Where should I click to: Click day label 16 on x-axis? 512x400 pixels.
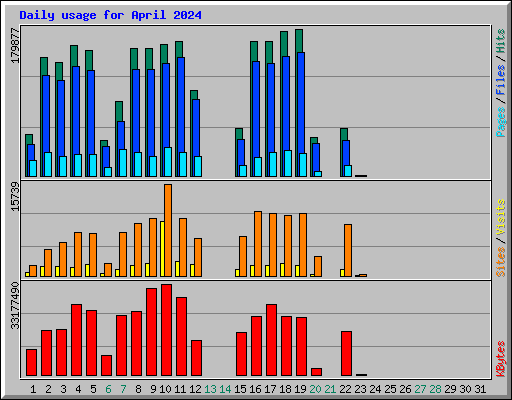(x=255, y=389)
